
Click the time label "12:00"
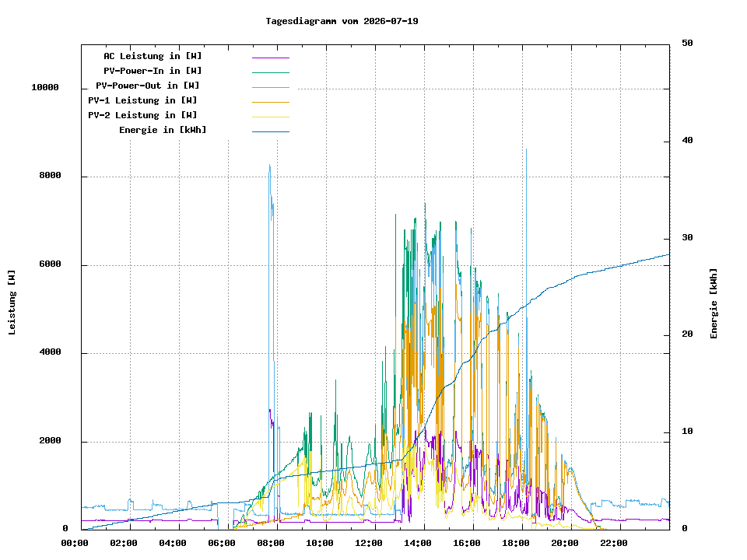[x=369, y=544]
